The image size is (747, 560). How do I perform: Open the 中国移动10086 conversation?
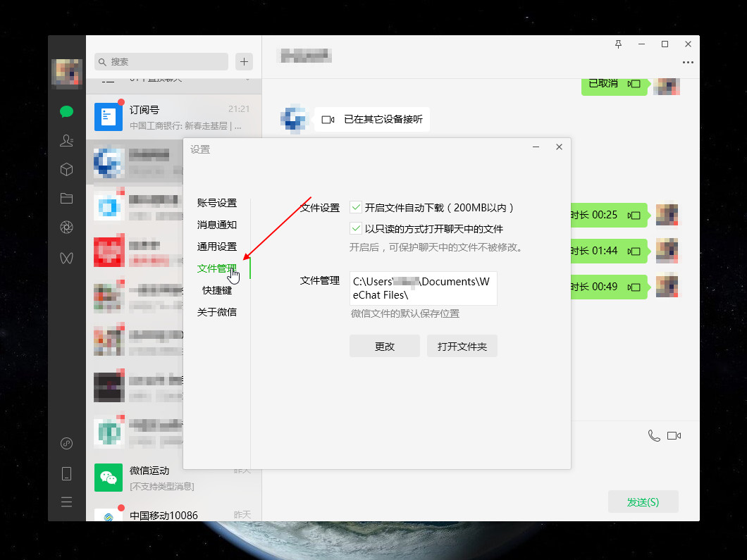[x=174, y=513]
